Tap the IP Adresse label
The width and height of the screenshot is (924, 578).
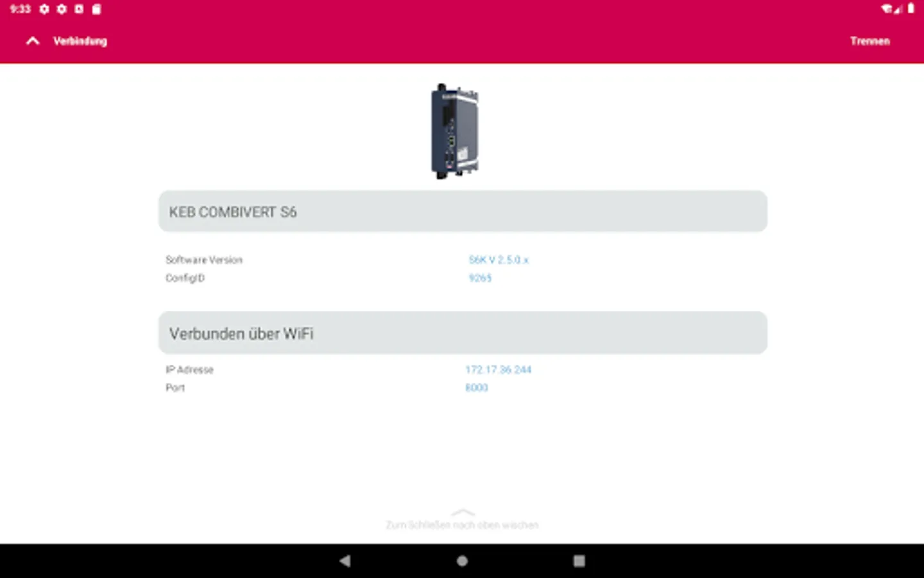189,370
